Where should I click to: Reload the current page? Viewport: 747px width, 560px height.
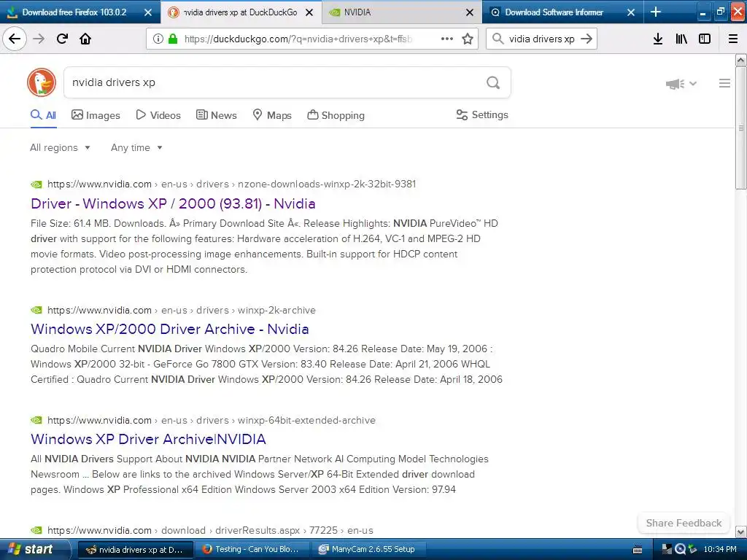tap(62, 39)
